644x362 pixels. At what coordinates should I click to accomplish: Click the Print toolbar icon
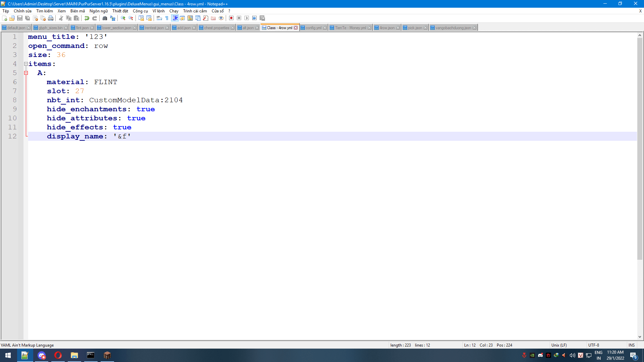(x=51, y=18)
